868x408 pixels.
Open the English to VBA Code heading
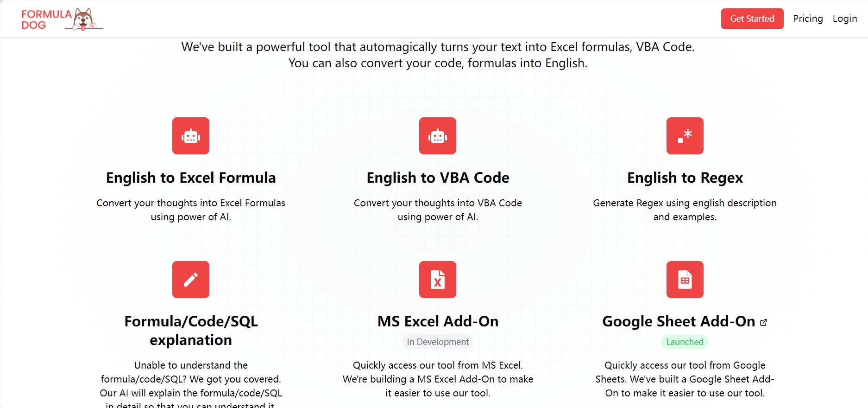point(438,178)
